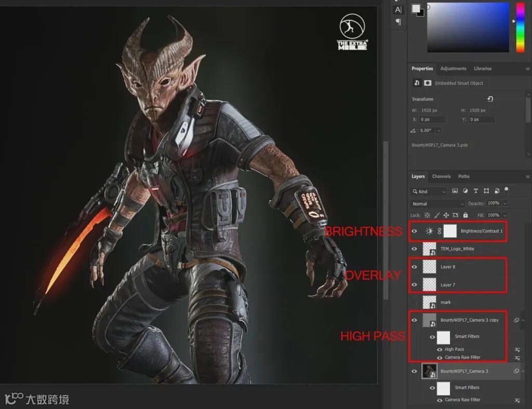Open the Opacity slider dropdown
532x409 pixels.
[x=505, y=203]
